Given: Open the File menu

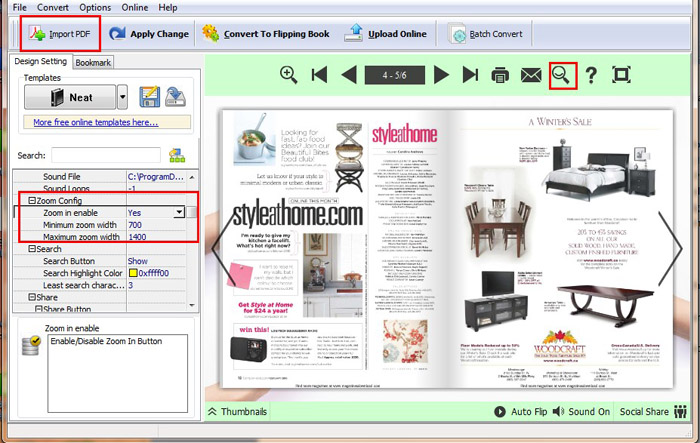Looking at the screenshot, I should pos(20,8).
